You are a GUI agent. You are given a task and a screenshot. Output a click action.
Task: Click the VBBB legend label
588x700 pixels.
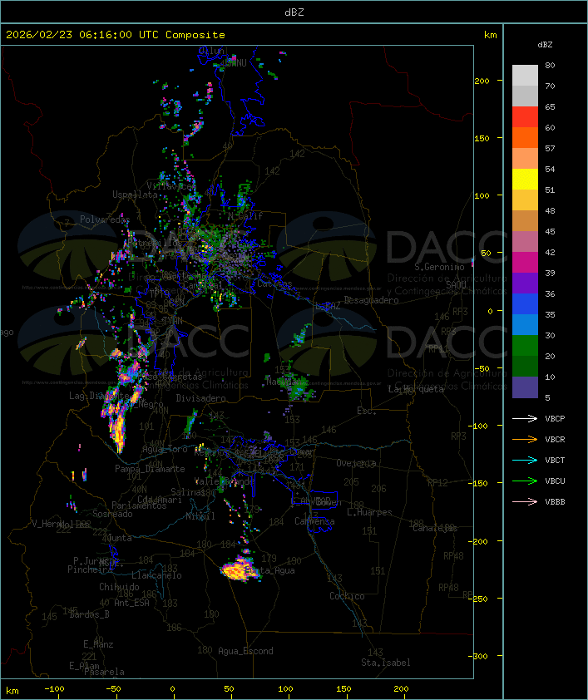coord(555,501)
